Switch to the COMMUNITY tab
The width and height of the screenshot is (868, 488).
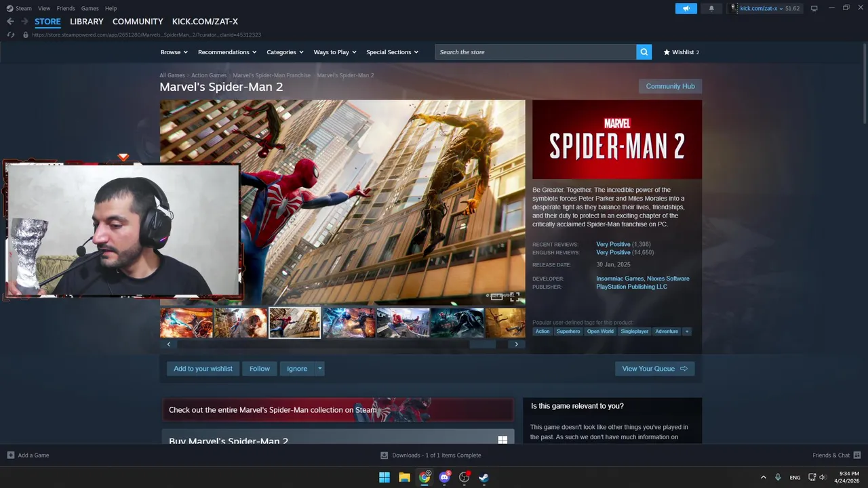click(x=138, y=22)
